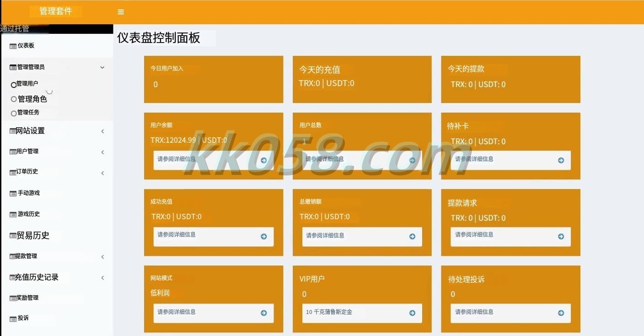Select the circle icon beside 管理任务
The width and height of the screenshot is (644, 336).
point(14,113)
